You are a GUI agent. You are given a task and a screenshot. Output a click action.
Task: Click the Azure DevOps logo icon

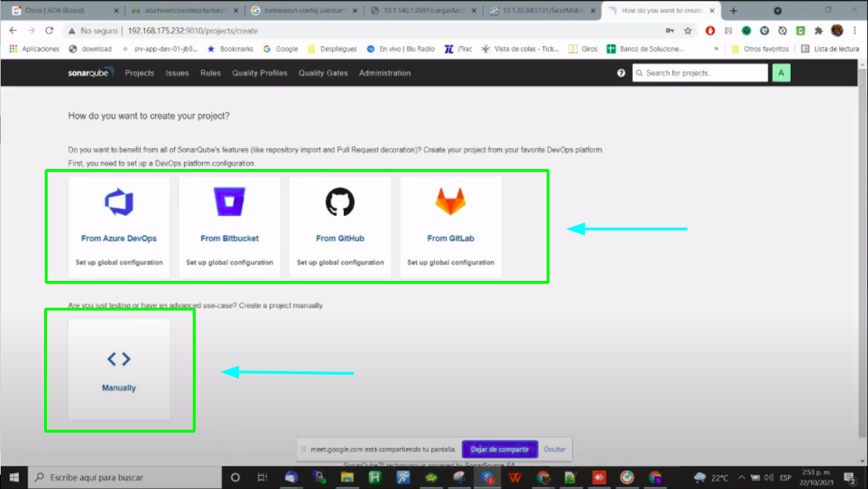pos(118,202)
